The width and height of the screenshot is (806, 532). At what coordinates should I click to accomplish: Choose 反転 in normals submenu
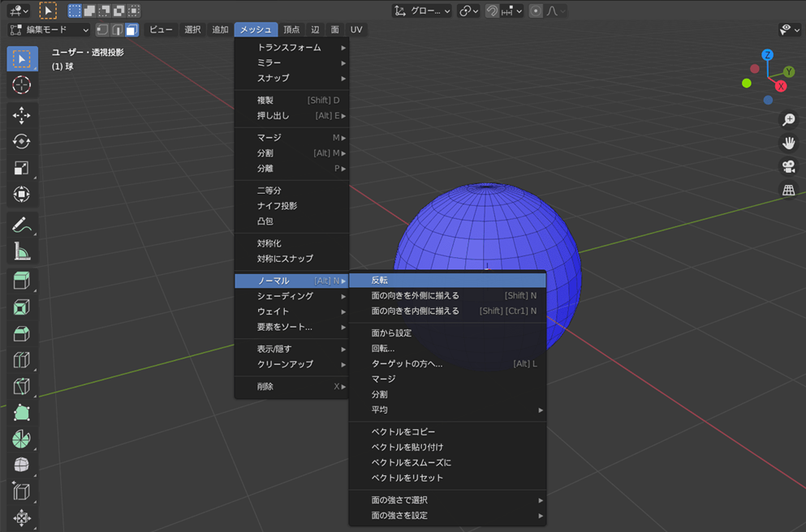click(x=447, y=281)
